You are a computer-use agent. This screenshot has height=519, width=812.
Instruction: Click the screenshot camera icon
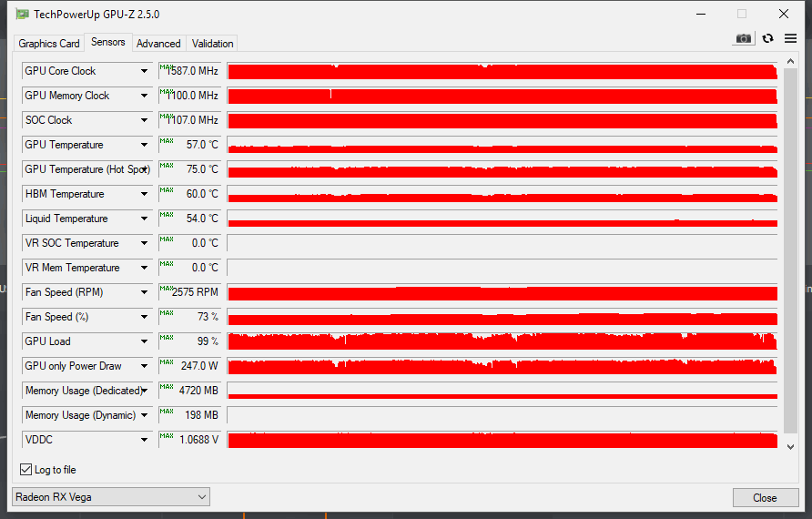(744, 39)
